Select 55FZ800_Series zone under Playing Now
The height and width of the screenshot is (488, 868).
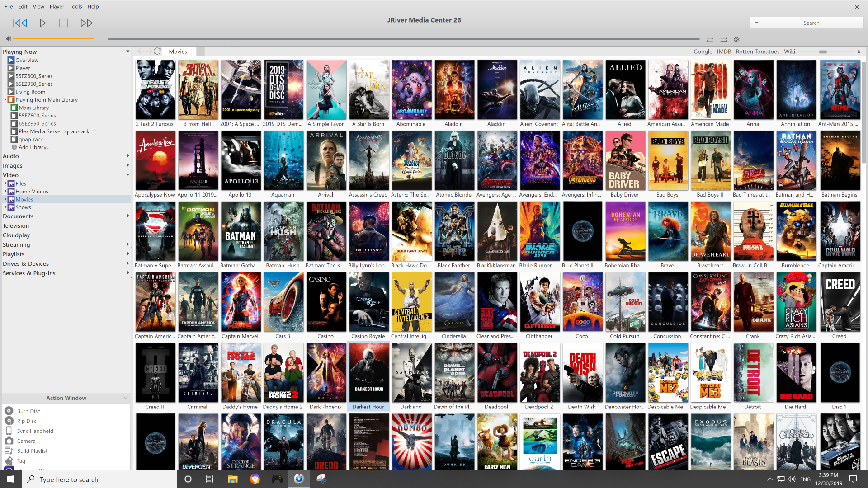34,76
